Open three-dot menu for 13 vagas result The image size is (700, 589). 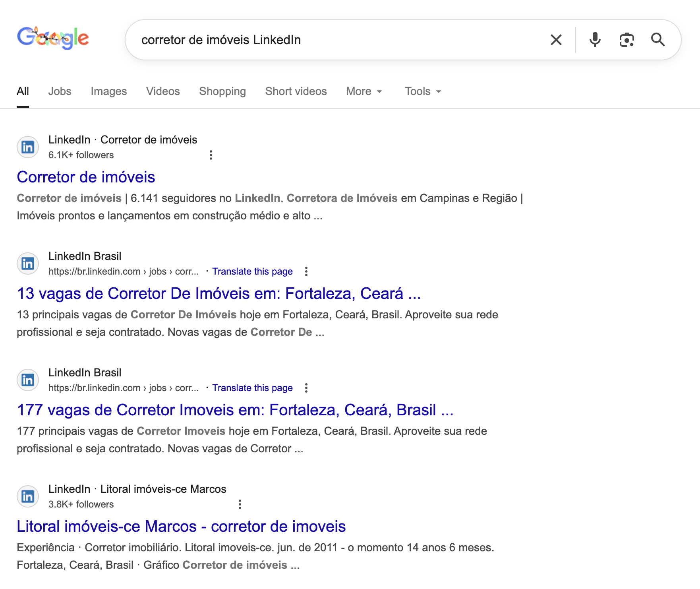[306, 271]
